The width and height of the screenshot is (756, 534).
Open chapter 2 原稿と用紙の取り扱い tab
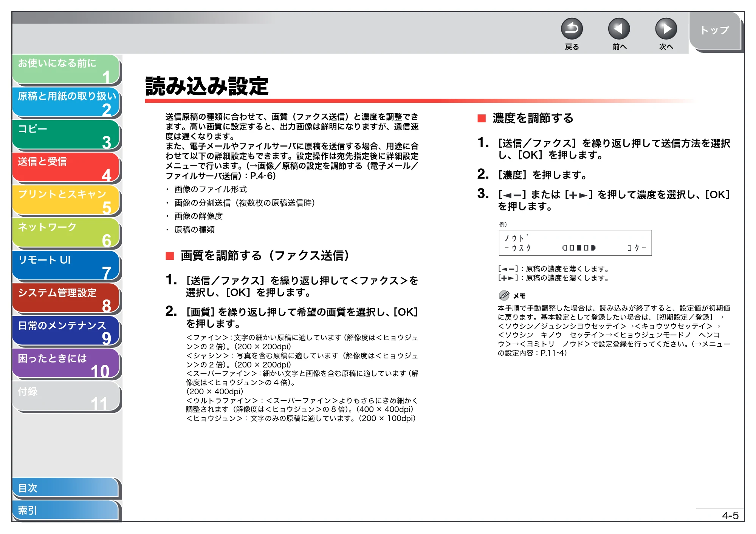pos(66,102)
